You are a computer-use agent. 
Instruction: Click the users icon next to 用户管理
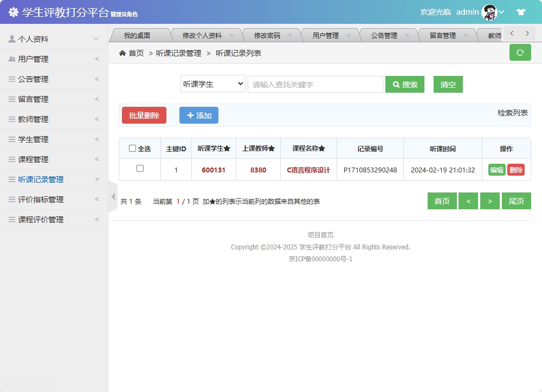13,59
